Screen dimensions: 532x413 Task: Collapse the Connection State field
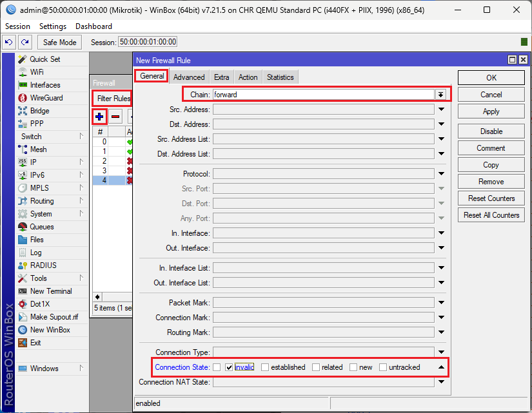pos(442,367)
